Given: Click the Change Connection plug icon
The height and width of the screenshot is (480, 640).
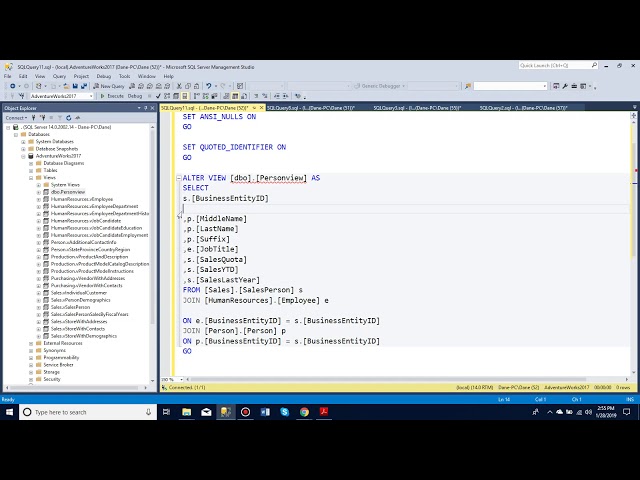Looking at the screenshot, I should 22,96.
